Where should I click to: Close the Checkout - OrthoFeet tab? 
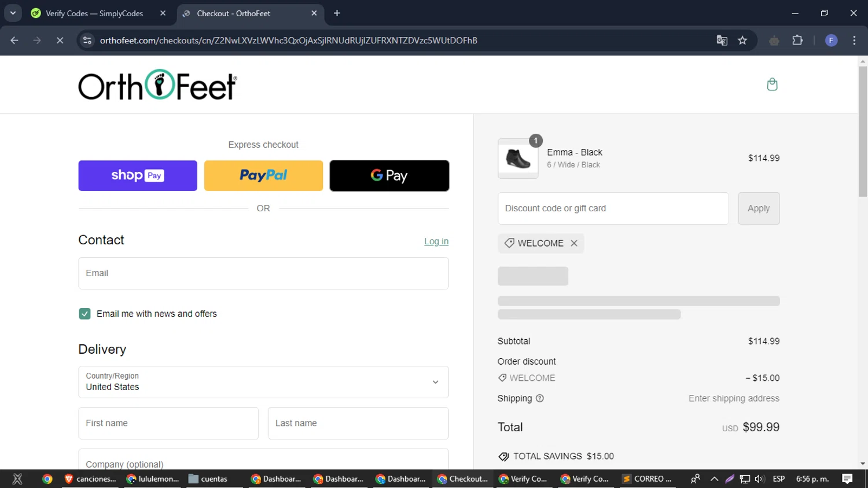(314, 13)
